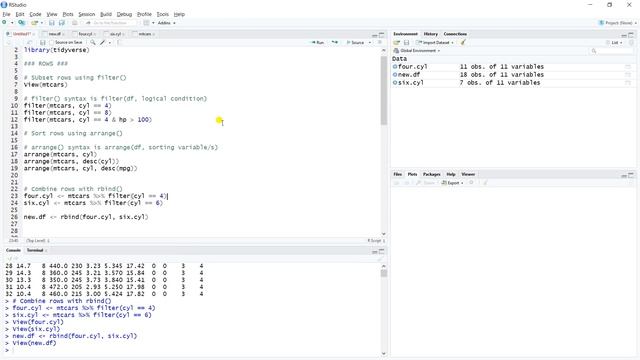Screen dimensions: 640x360
Task: Expand four.cyl data object details
Action: (395, 67)
